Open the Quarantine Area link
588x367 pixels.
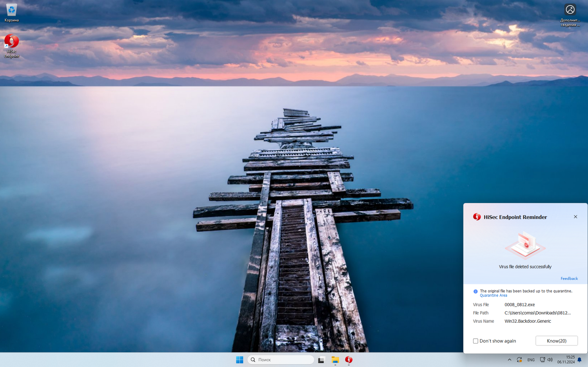click(494, 295)
